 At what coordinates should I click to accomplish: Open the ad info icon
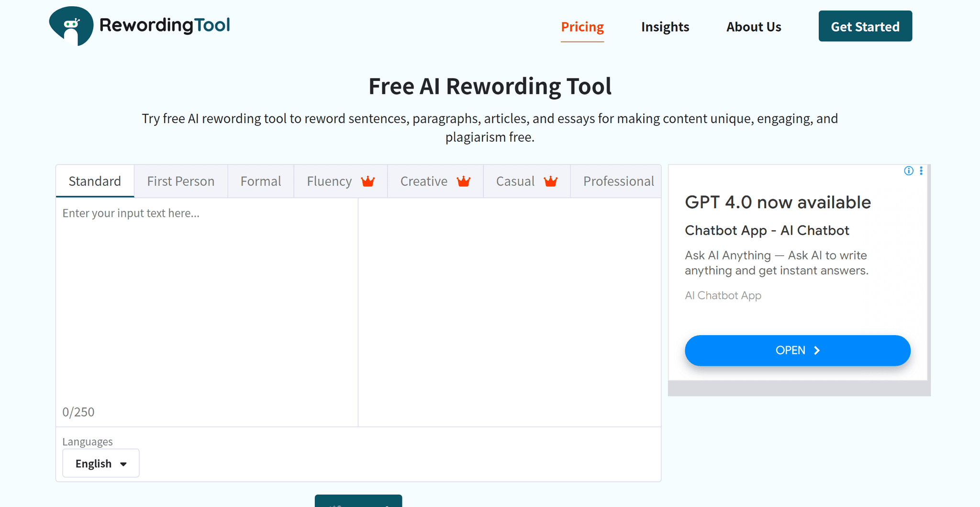(908, 171)
